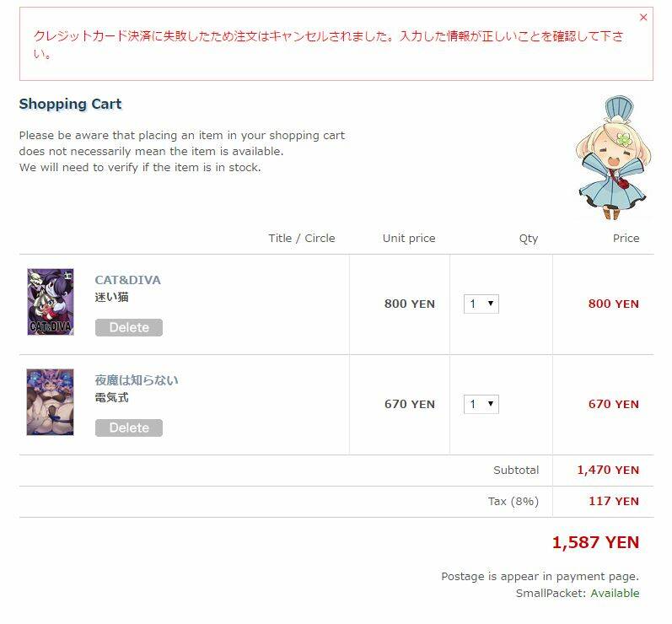Click the chibi mascot character image
The image size is (672, 624).
pyautogui.click(x=613, y=158)
